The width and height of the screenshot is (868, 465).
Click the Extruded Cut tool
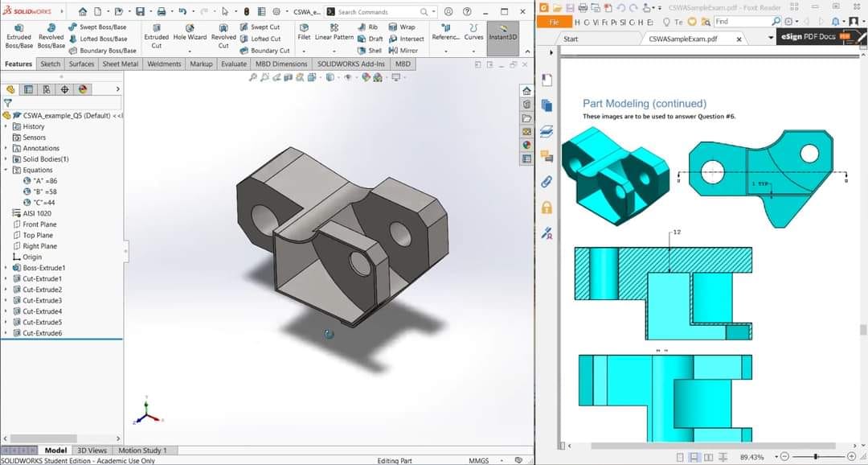coord(156,35)
